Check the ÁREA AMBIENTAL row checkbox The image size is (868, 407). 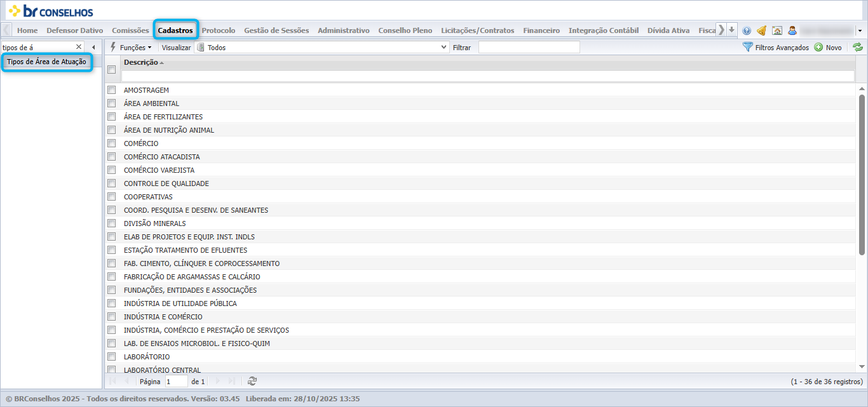pos(112,103)
